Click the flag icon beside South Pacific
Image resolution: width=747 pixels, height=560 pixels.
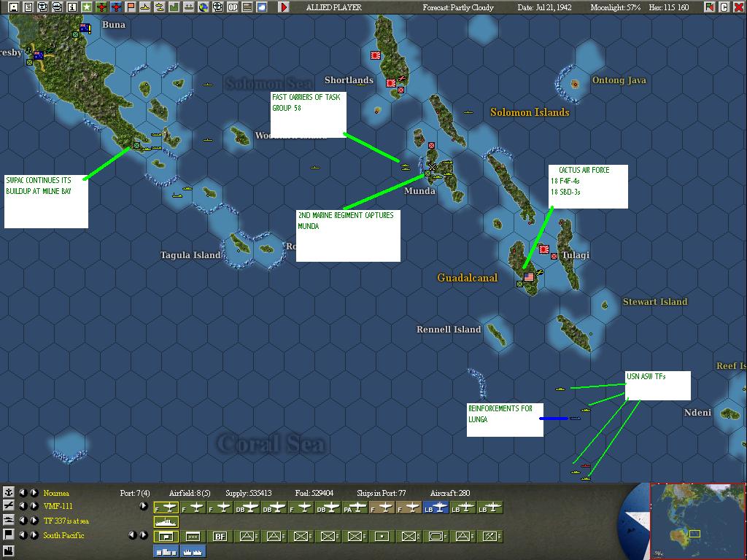pos(9,534)
